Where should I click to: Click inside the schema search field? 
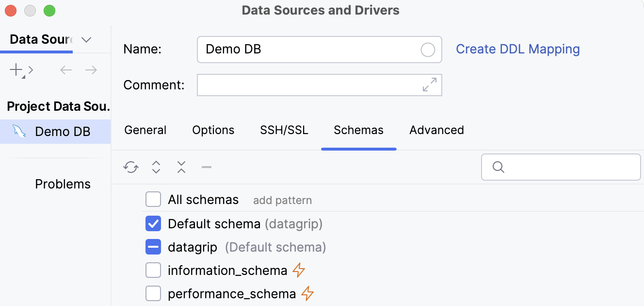[561, 167]
